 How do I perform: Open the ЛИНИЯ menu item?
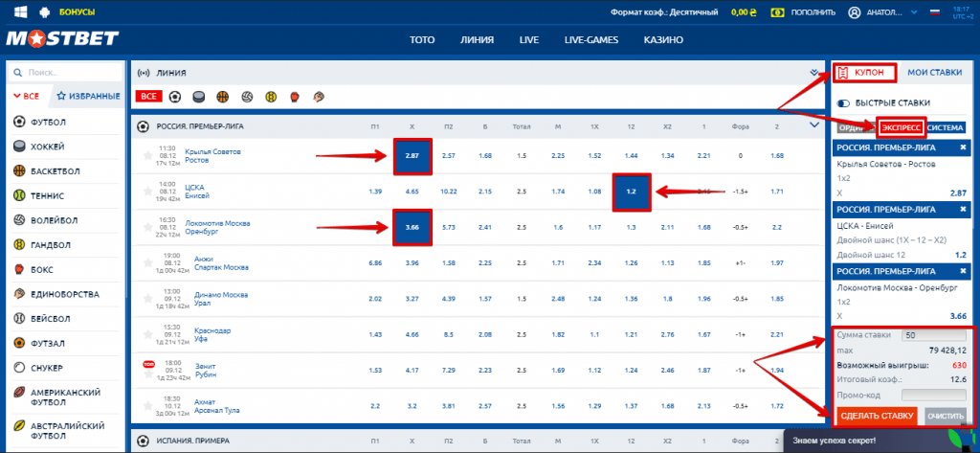(x=477, y=40)
